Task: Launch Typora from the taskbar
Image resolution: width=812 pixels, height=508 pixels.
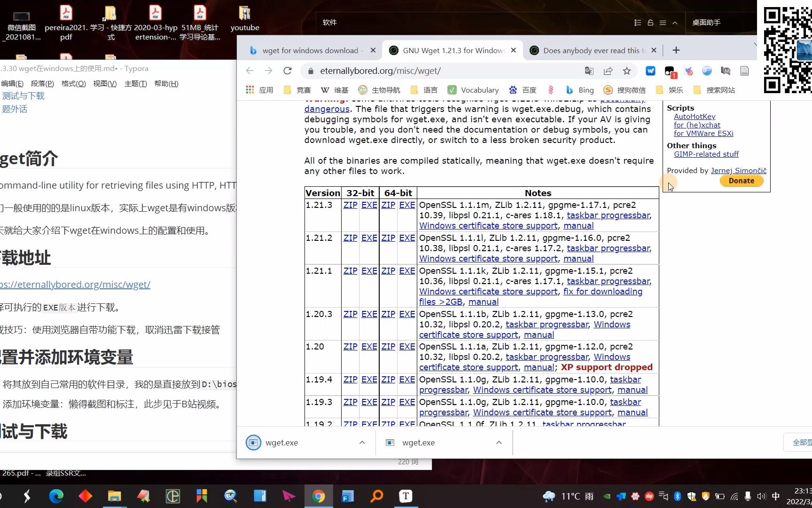Action: [x=406, y=496]
